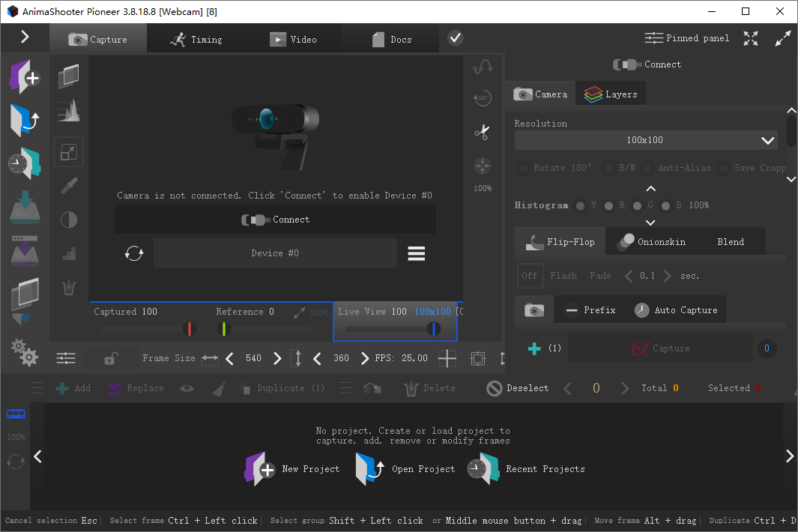
Task: Open recent projects icon in left sidebar
Action: [25, 163]
